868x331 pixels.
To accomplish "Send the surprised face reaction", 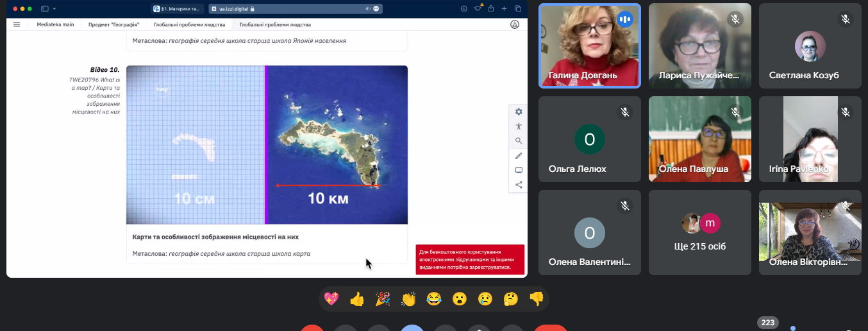I will 460,298.
